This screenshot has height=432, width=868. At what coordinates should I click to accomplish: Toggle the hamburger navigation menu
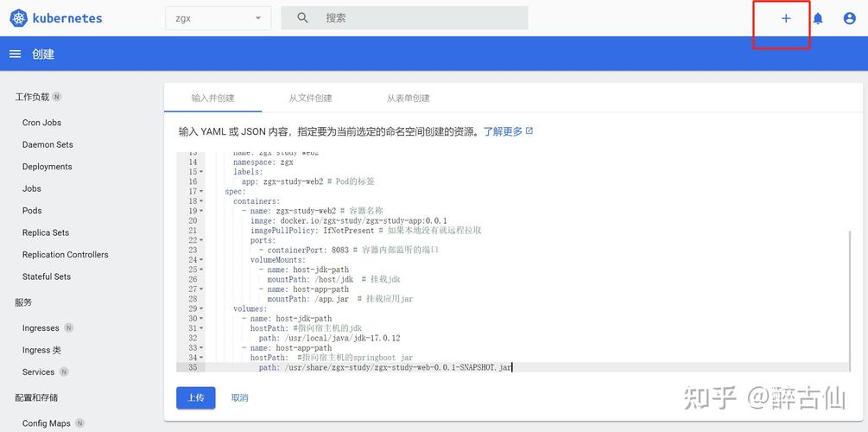16,54
